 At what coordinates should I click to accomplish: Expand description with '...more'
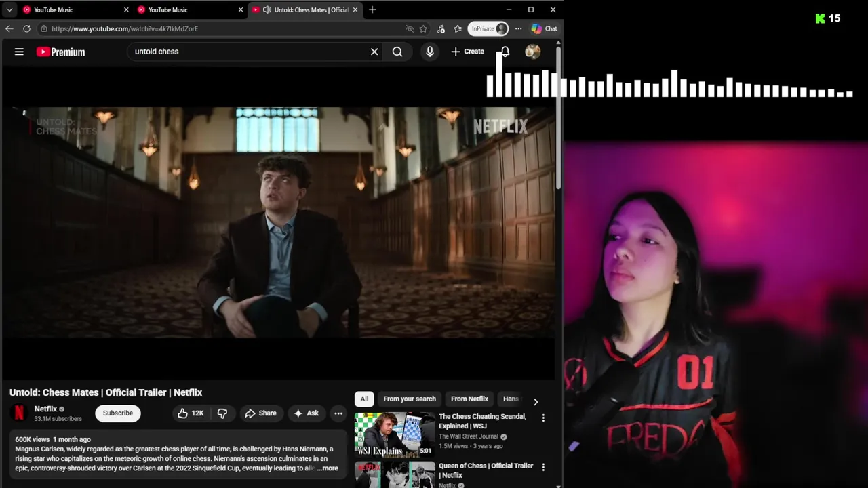pos(328,468)
